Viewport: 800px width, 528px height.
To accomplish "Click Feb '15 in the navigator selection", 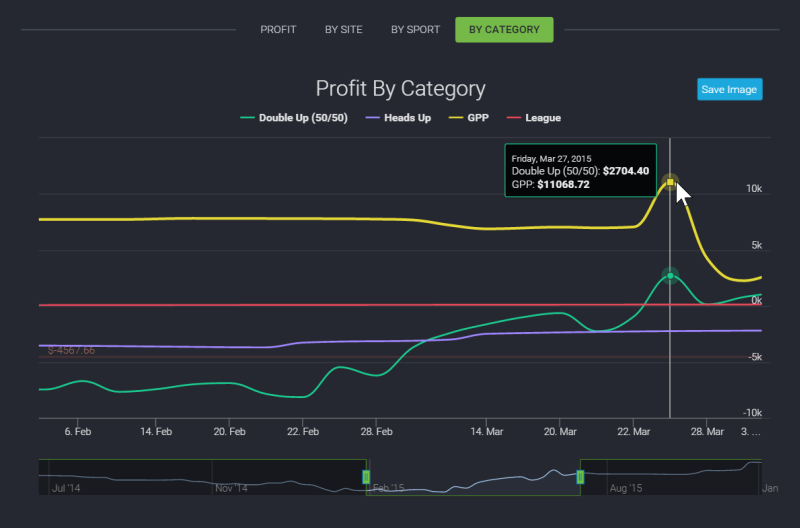I will pyautogui.click(x=388, y=488).
